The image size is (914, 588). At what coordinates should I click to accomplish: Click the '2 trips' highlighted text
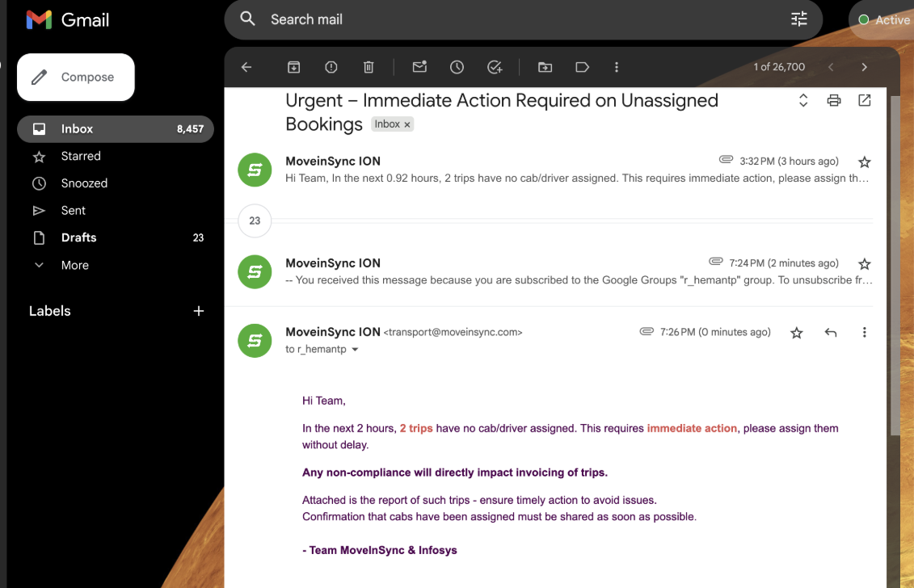(416, 428)
